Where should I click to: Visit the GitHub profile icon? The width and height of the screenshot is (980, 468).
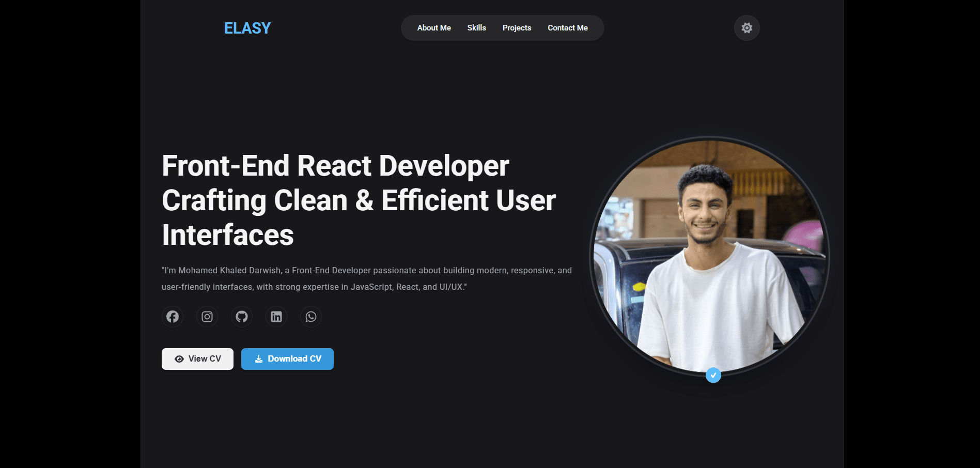(x=242, y=317)
